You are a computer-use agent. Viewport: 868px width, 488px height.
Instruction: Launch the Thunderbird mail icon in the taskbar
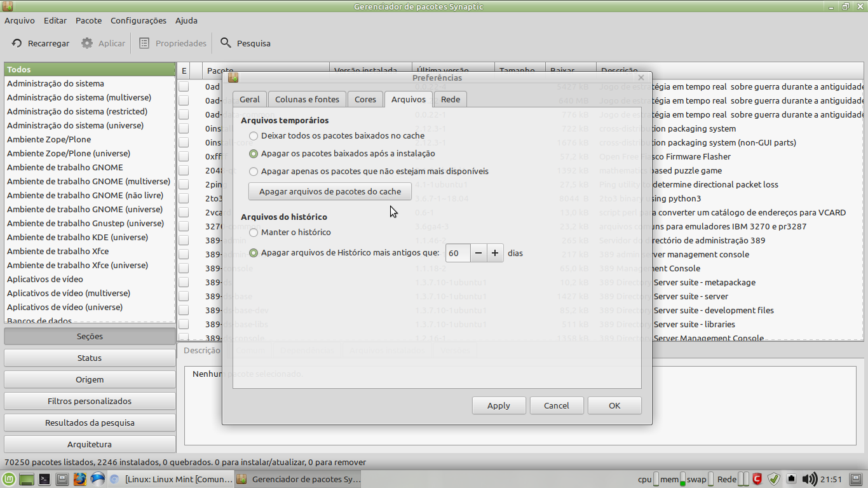97,479
